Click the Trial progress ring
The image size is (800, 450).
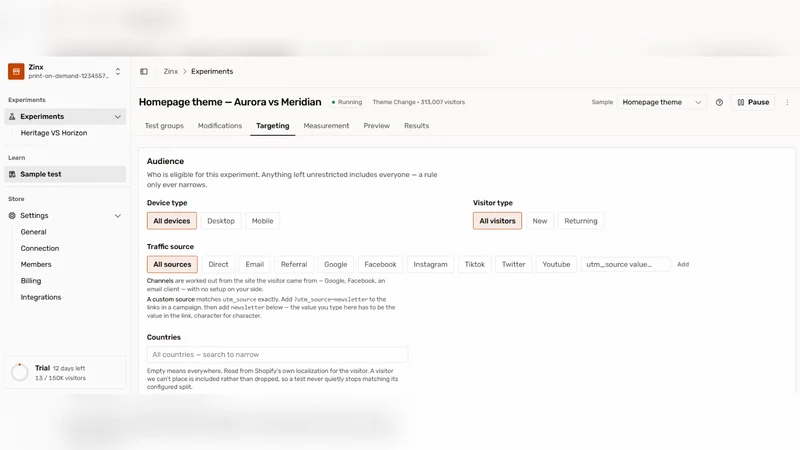pyautogui.click(x=20, y=372)
